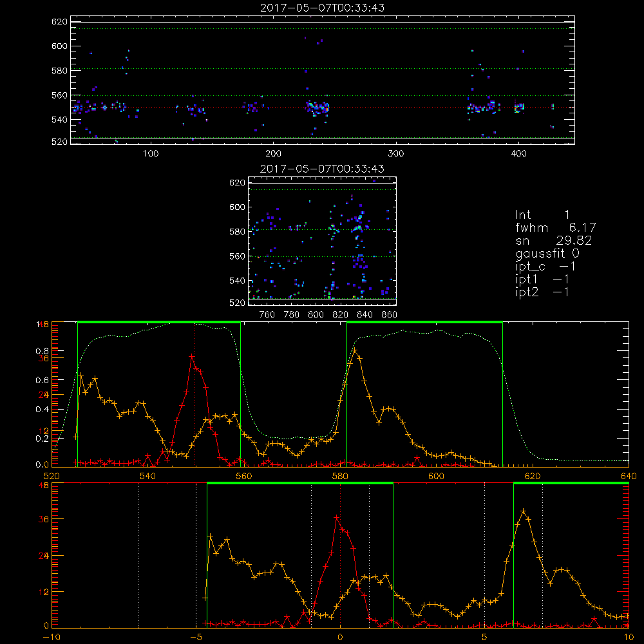
Task: Select the 'ipt1 -1' readout line
Action: tap(542, 279)
